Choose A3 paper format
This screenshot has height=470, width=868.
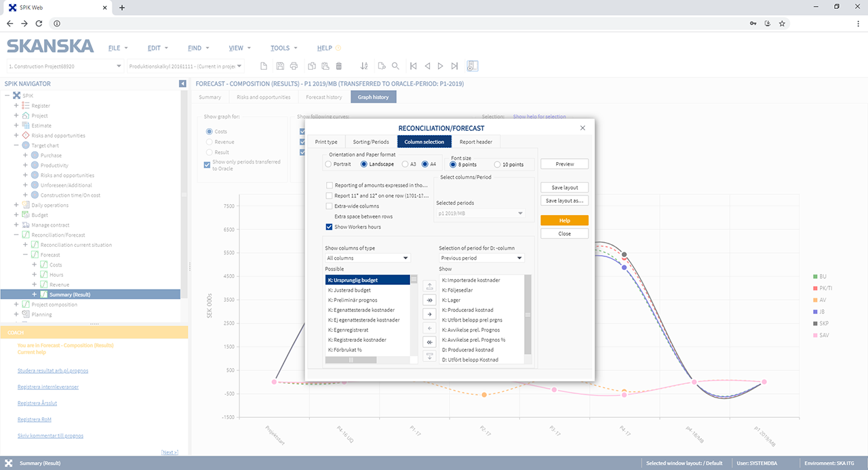click(405, 164)
